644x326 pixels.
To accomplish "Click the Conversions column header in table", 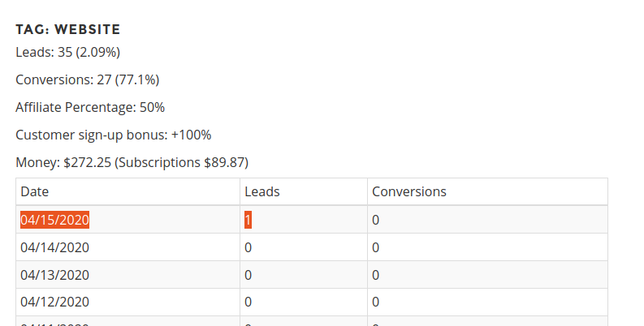I will pyautogui.click(x=409, y=191).
